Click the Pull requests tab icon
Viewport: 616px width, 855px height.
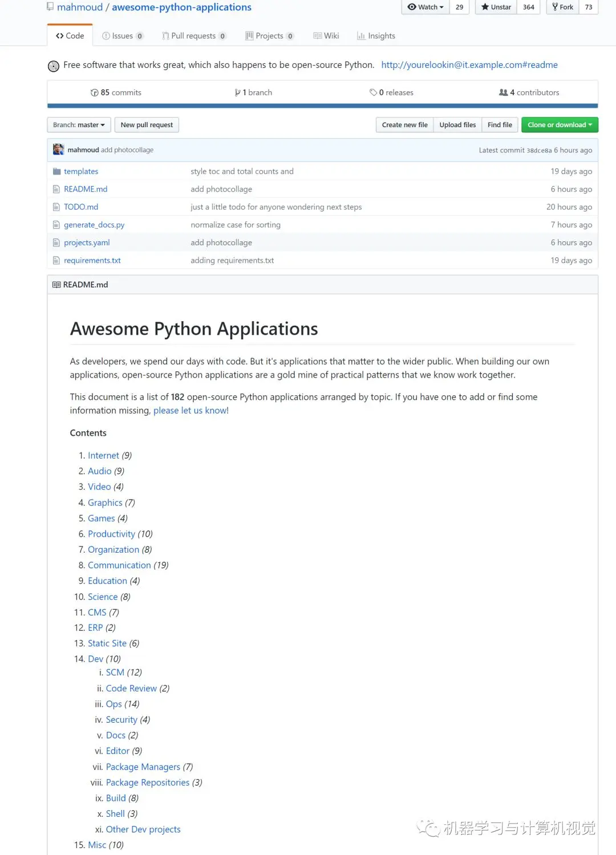165,36
